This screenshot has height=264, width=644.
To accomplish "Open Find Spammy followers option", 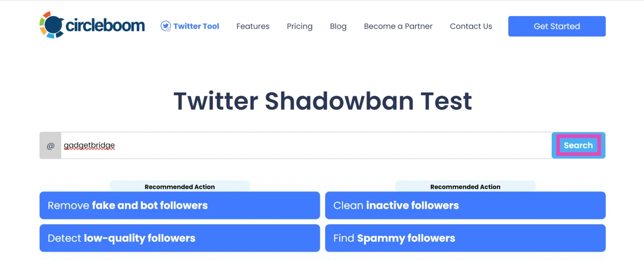I will tap(465, 238).
